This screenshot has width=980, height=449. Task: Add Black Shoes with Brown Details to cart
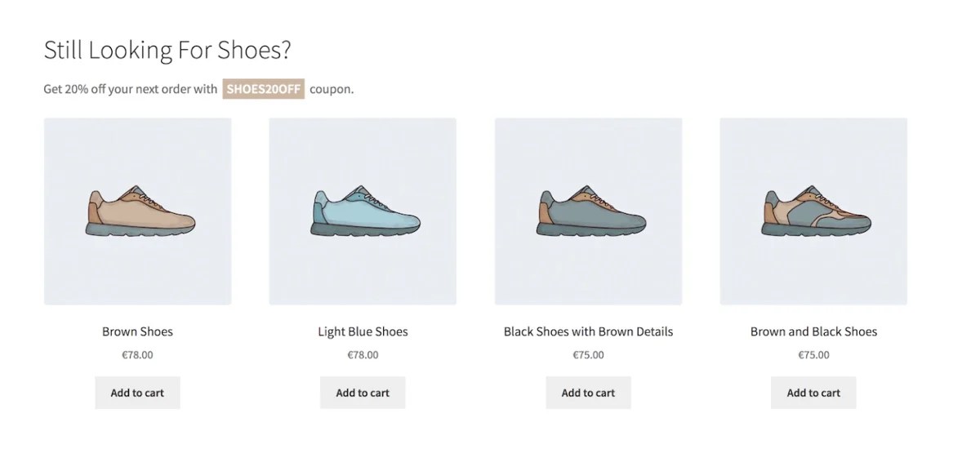(588, 393)
